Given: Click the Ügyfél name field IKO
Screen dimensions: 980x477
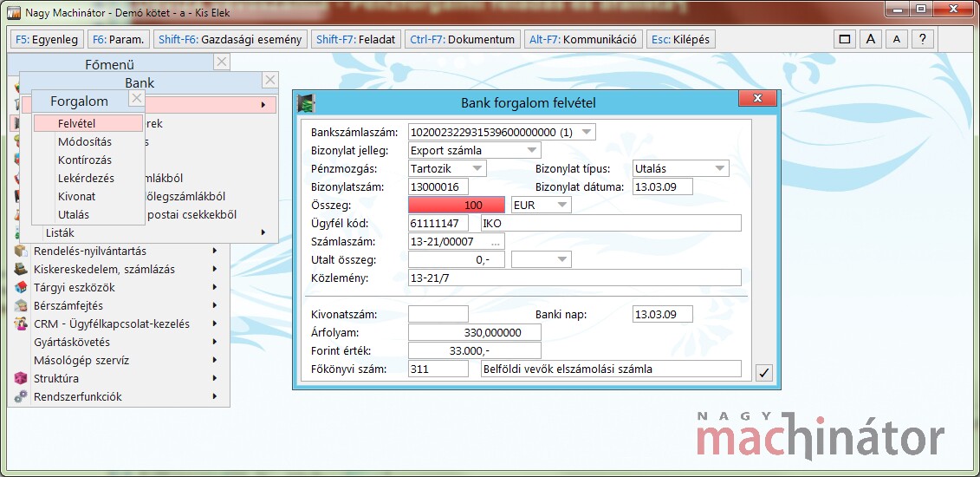Looking at the screenshot, I should (x=611, y=223).
